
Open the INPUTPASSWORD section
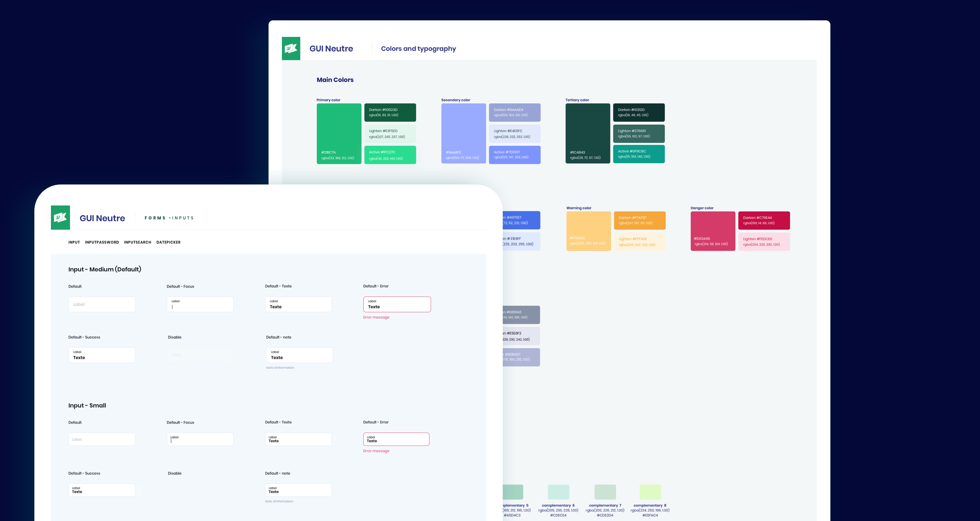[x=101, y=242]
